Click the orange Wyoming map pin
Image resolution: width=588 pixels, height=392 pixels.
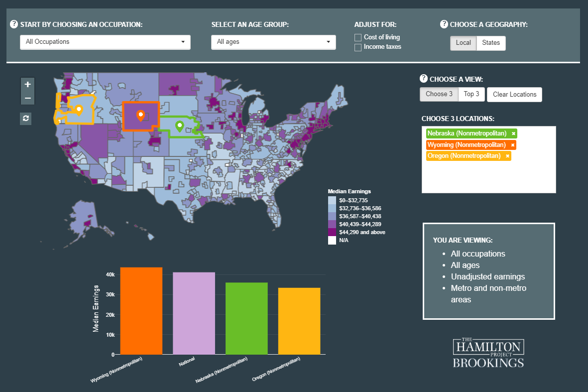click(140, 116)
